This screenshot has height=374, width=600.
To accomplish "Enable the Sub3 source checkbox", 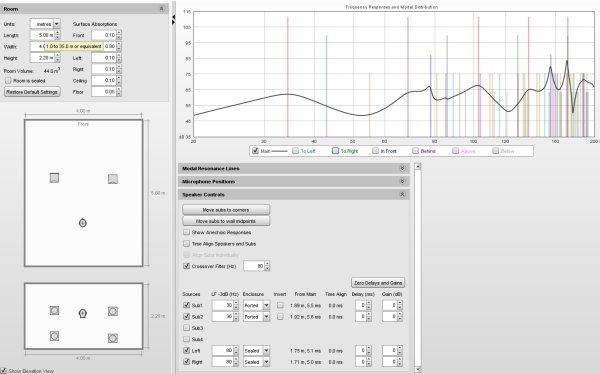I will click(x=186, y=328).
